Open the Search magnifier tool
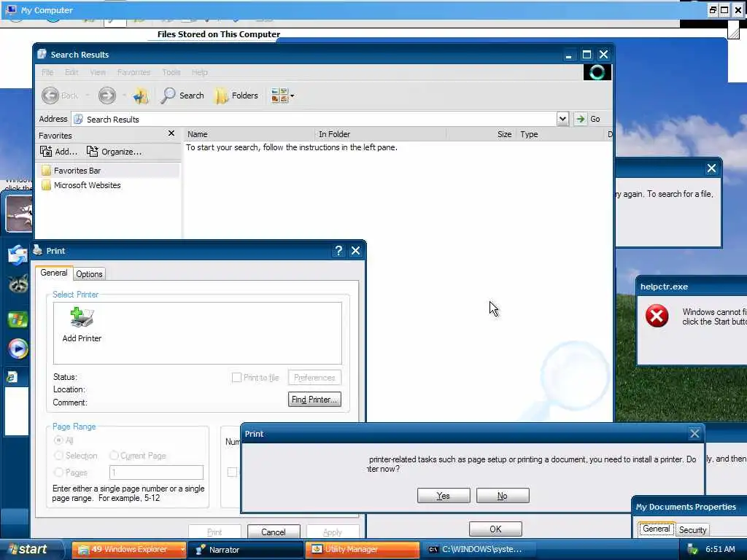 click(182, 96)
